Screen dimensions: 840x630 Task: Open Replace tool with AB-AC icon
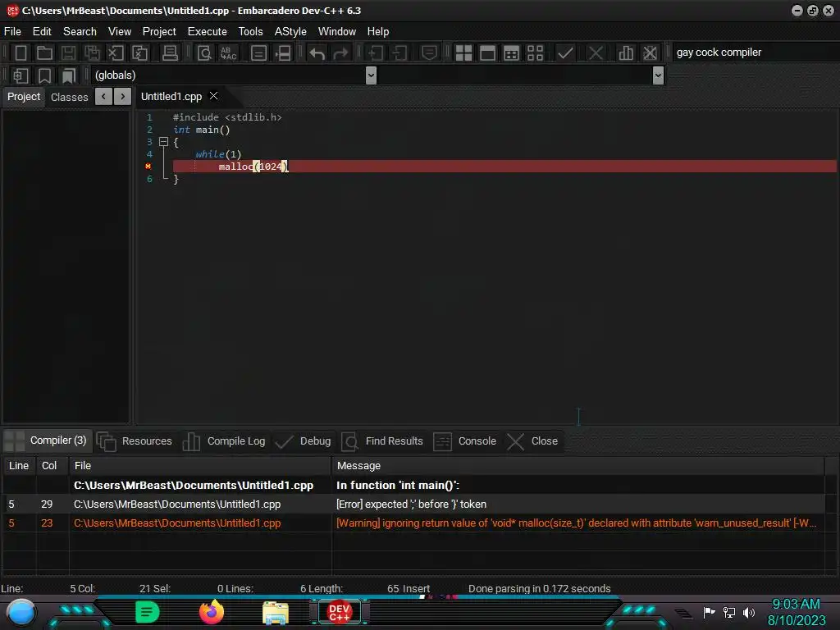click(x=228, y=52)
